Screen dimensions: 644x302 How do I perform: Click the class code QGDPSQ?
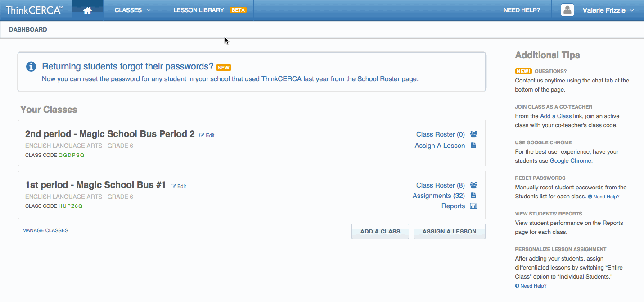(x=71, y=155)
